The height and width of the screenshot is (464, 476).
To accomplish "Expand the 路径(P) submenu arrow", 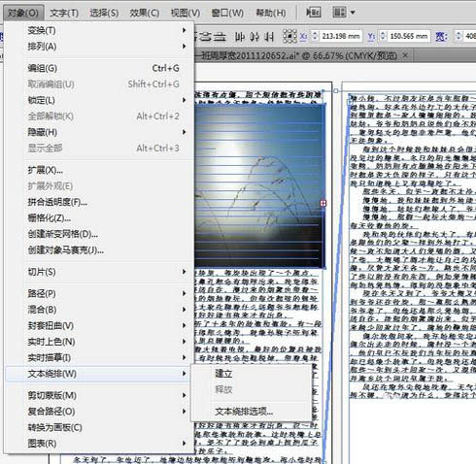I will (184, 293).
